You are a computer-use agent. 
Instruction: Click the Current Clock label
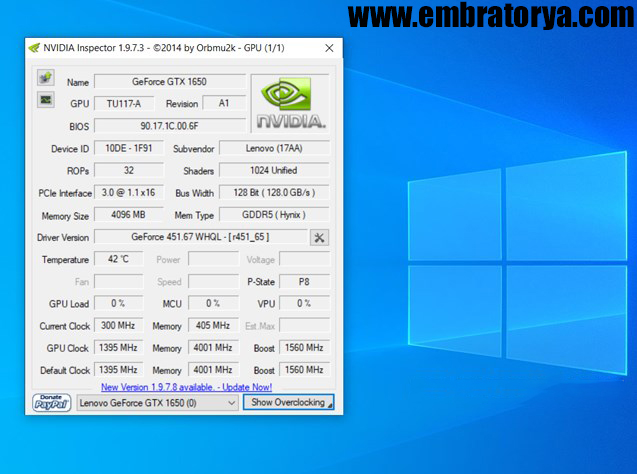65,326
